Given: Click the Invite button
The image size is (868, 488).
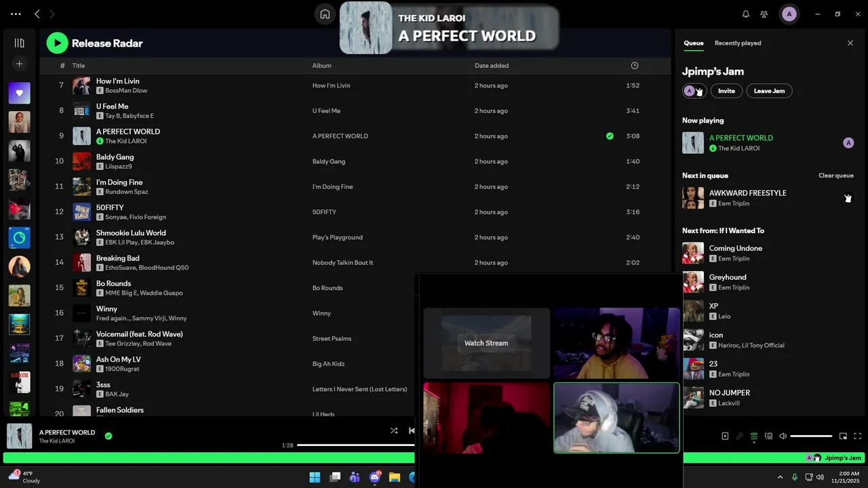Looking at the screenshot, I should point(726,91).
